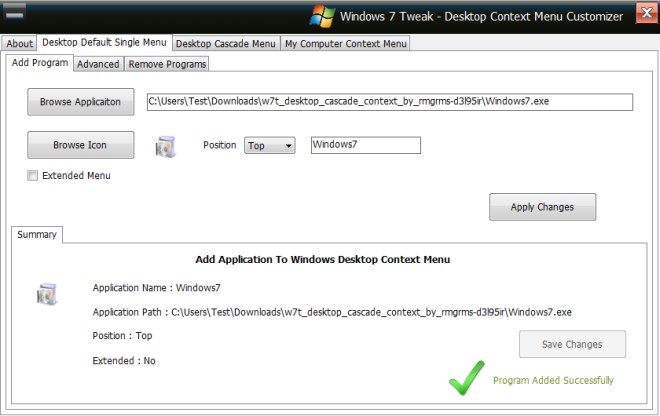Go to My Computer Context Menu tab
660x416 pixels.
tap(346, 43)
